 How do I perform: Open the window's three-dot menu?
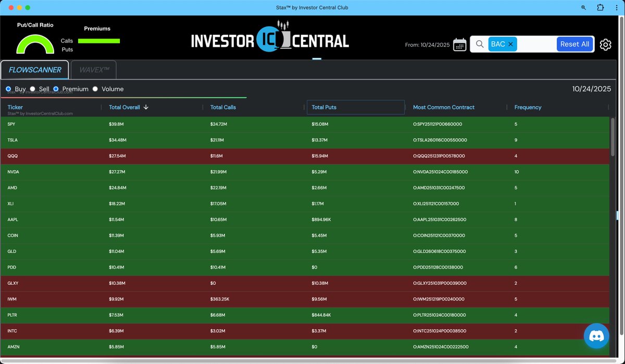pyautogui.click(x=616, y=8)
